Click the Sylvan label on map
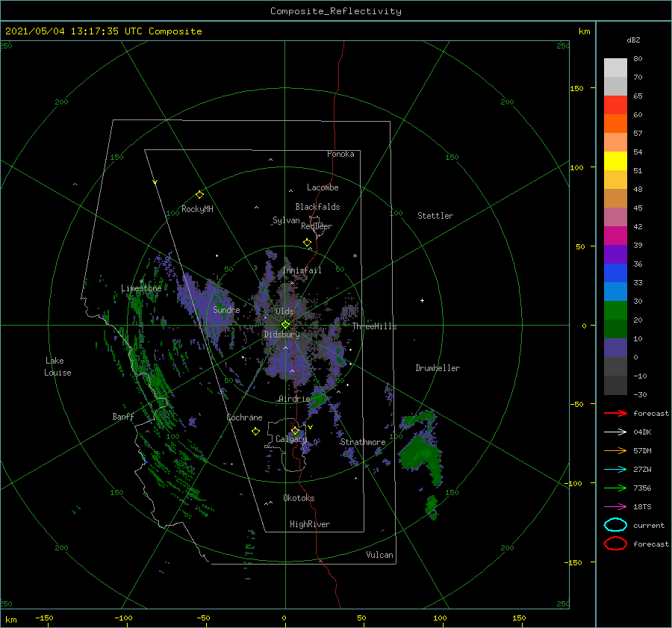This screenshot has width=672, height=628. (x=286, y=220)
